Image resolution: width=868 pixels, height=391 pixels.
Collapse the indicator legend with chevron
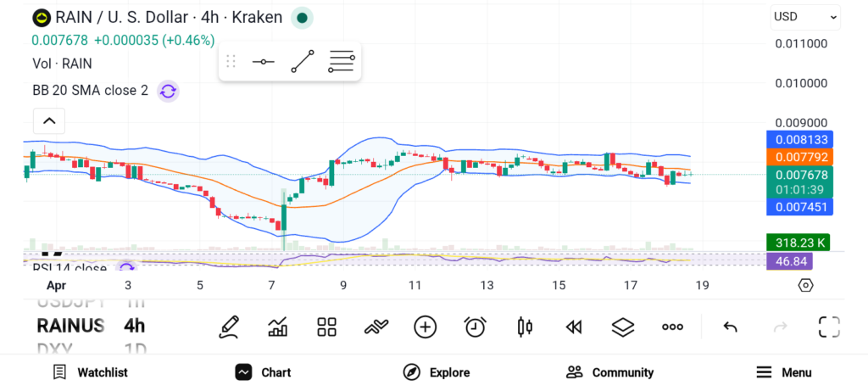click(49, 121)
